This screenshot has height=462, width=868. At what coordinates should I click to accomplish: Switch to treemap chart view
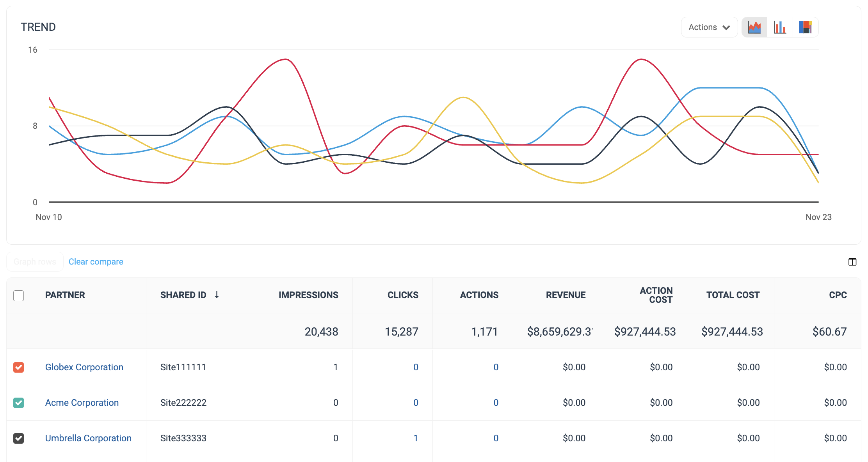pos(805,27)
